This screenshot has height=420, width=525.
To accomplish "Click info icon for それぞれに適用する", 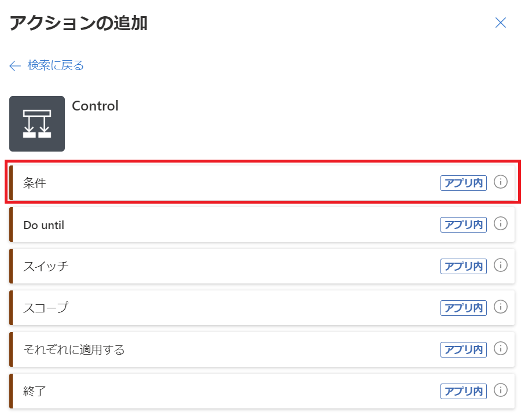I will pyautogui.click(x=501, y=349).
